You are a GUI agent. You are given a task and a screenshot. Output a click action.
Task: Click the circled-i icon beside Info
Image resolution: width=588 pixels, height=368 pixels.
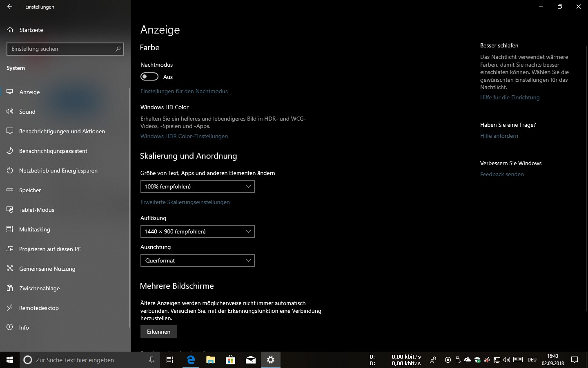[x=10, y=327]
